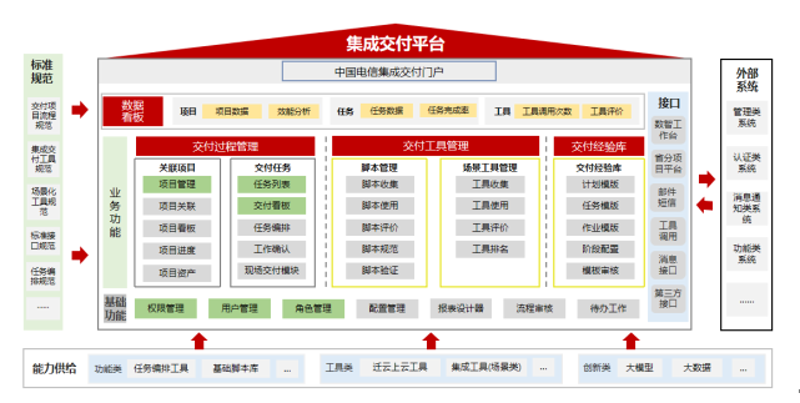Click 任务编排 under 交付任务
Viewport: 800px width, 403px height.
(x=271, y=228)
